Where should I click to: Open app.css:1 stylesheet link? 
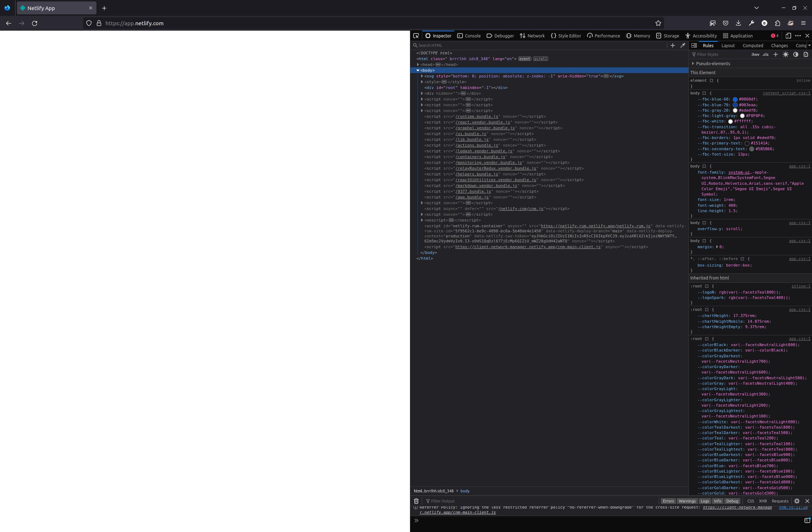click(x=799, y=166)
